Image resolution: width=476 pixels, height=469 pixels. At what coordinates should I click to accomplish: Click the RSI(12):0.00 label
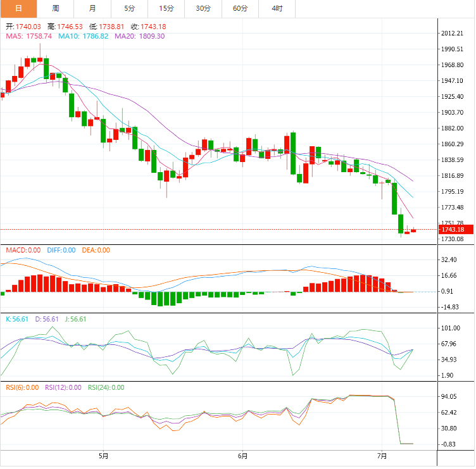click(x=63, y=387)
